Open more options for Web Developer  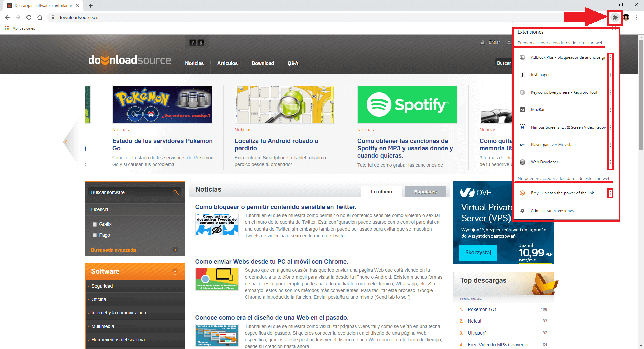tap(610, 162)
